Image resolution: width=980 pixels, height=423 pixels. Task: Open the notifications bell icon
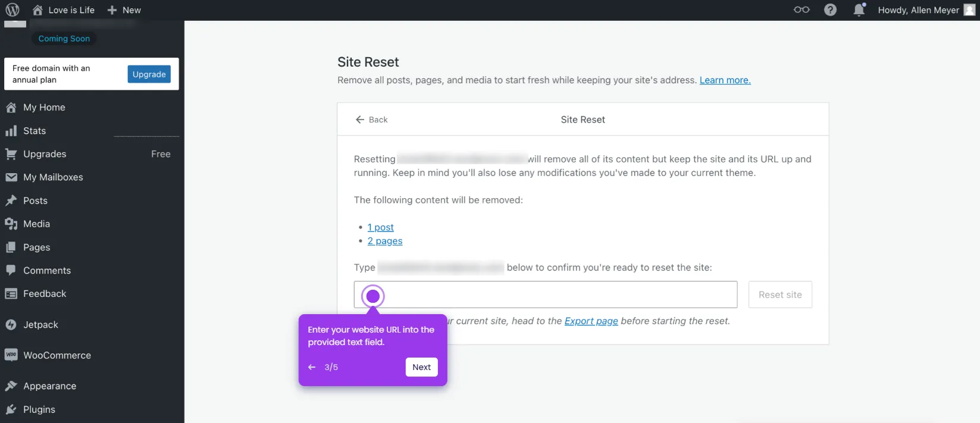pos(859,10)
